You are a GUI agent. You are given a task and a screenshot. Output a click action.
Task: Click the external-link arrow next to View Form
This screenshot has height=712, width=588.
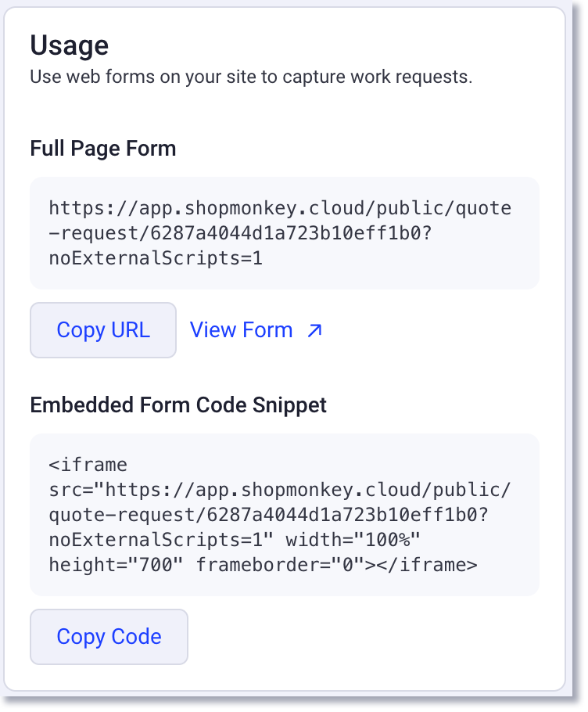tap(316, 329)
